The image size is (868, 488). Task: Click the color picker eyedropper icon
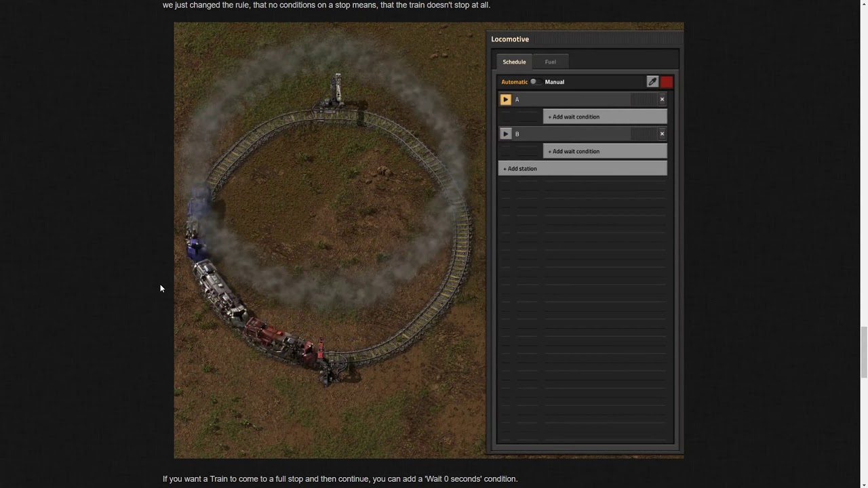[x=652, y=82]
